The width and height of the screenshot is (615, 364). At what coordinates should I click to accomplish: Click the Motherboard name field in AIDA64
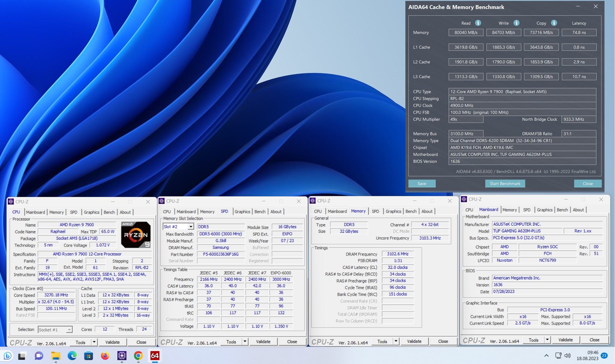[x=522, y=154]
